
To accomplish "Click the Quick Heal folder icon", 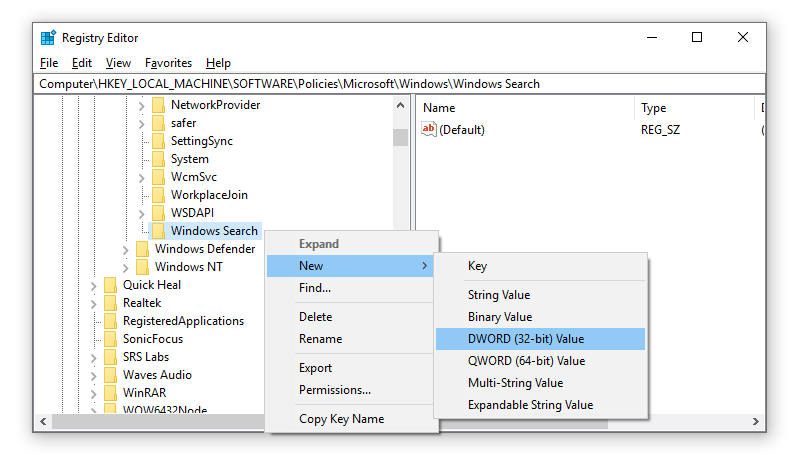I will (111, 285).
